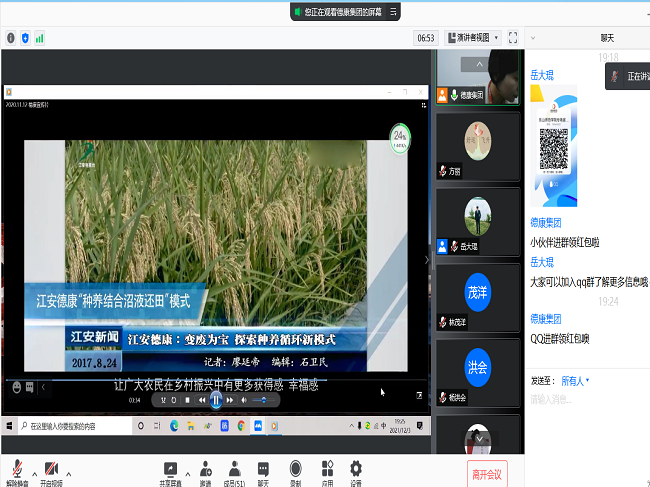This screenshot has width=650, height=487.
Task: Show more participants with the down chevron below 杨洪会
Action: (479, 439)
